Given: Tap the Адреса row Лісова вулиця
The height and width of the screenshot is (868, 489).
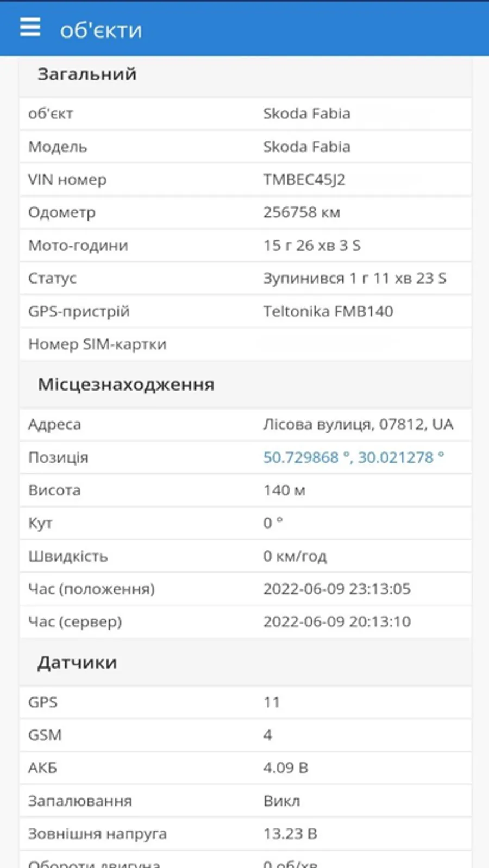Looking at the screenshot, I should [x=244, y=424].
